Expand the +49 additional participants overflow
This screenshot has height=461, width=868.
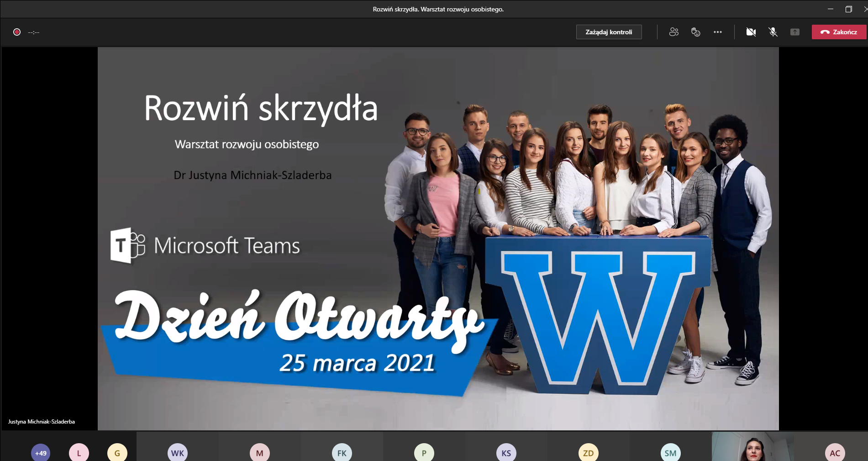pyautogui.click(x=41, y=453)
